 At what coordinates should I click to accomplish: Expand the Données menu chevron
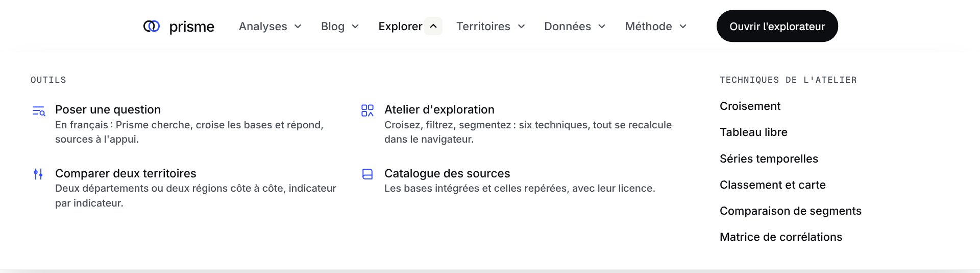[602, 27]
